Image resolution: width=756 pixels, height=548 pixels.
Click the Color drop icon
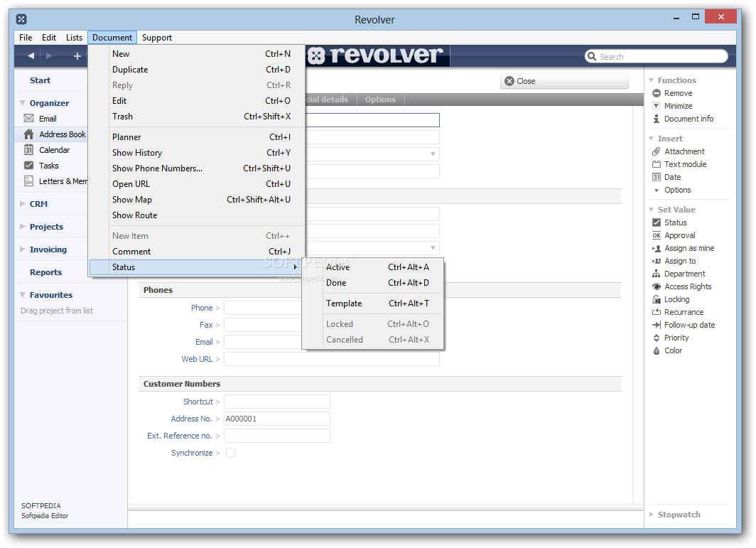pos(657,350)
